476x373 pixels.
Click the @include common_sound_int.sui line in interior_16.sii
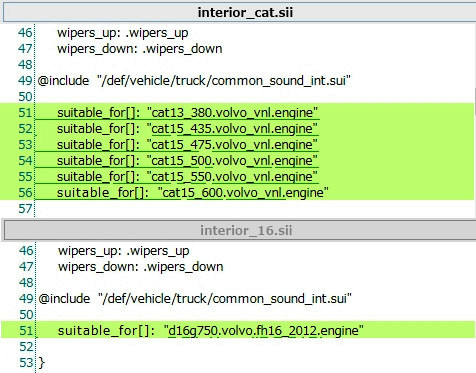tap(195, 298)
